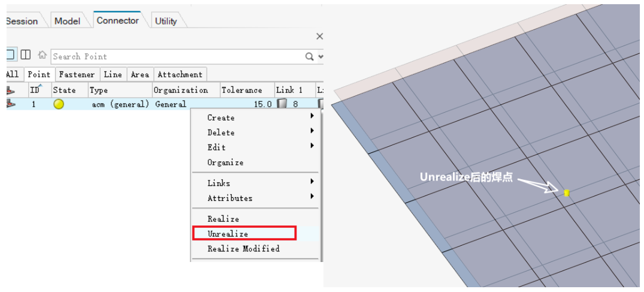Select the Fastener filter tab

click(77, 74)
